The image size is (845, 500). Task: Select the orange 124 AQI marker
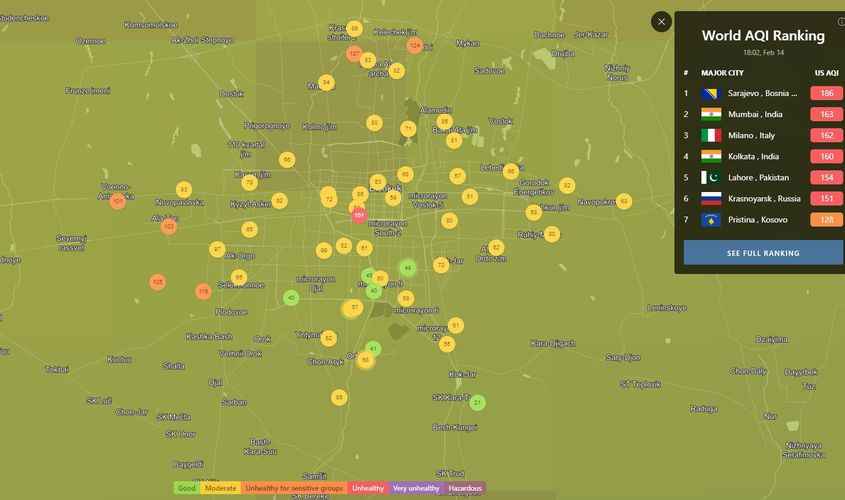coord(415,45)
